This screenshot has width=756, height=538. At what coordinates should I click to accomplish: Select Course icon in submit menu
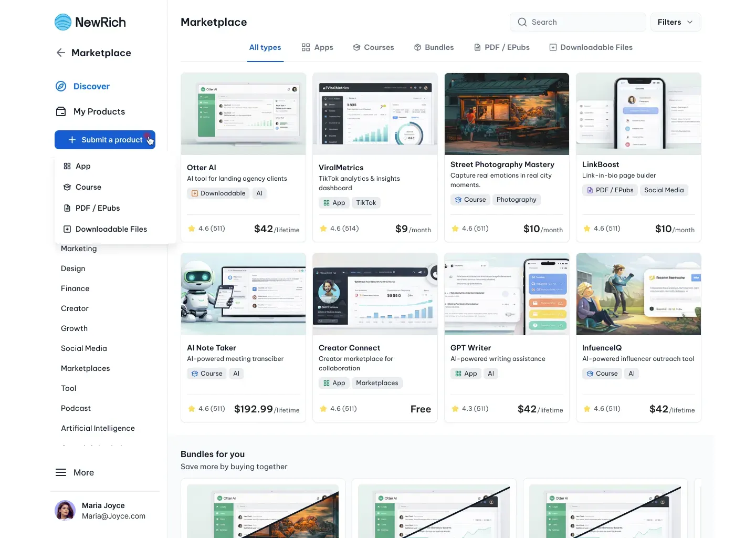tap(67, 187)
